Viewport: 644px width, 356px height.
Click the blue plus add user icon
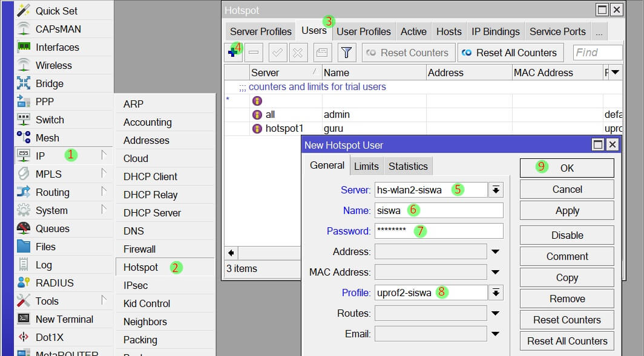pos(232,53)
